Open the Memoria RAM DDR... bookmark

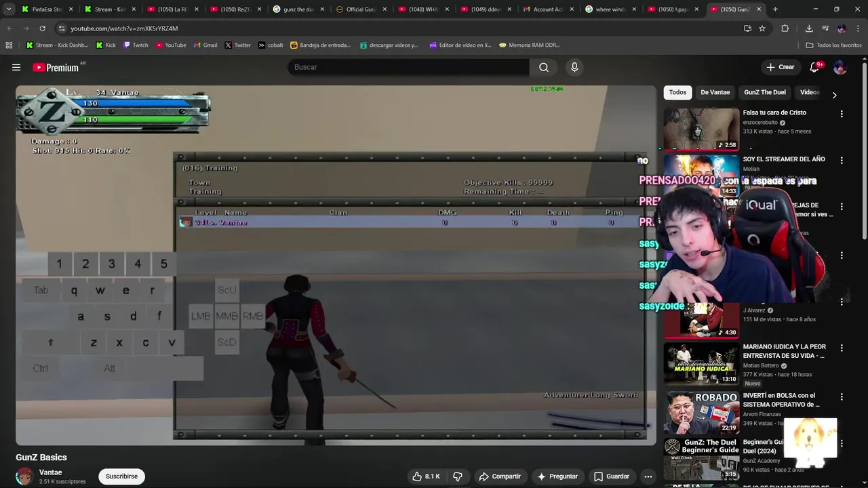530,45
